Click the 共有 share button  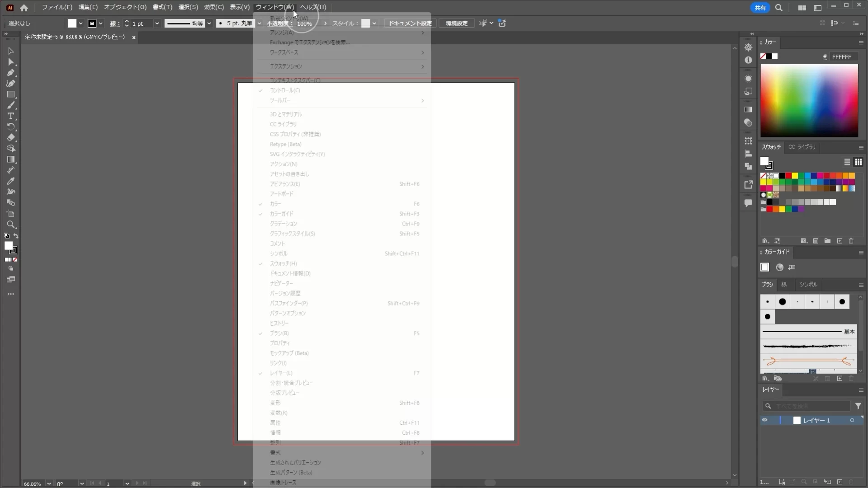point(760,8)
